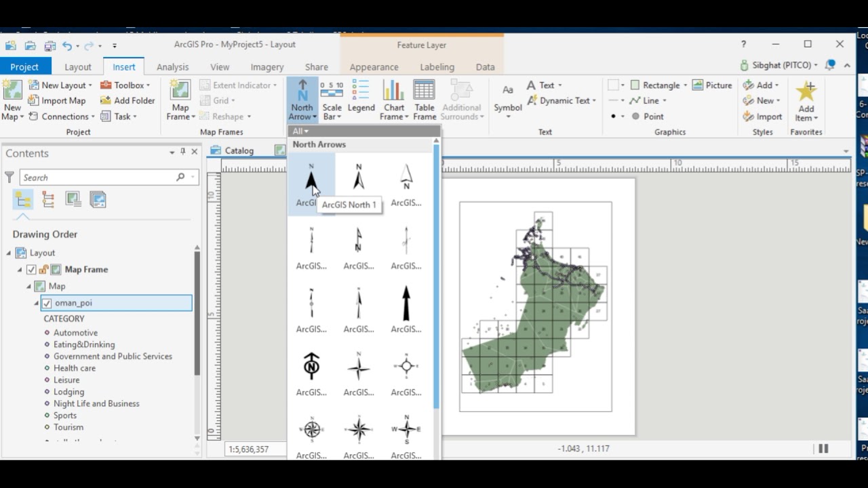Open the notifications bell
Screen dimensions: 868x488
coord(830,65)
